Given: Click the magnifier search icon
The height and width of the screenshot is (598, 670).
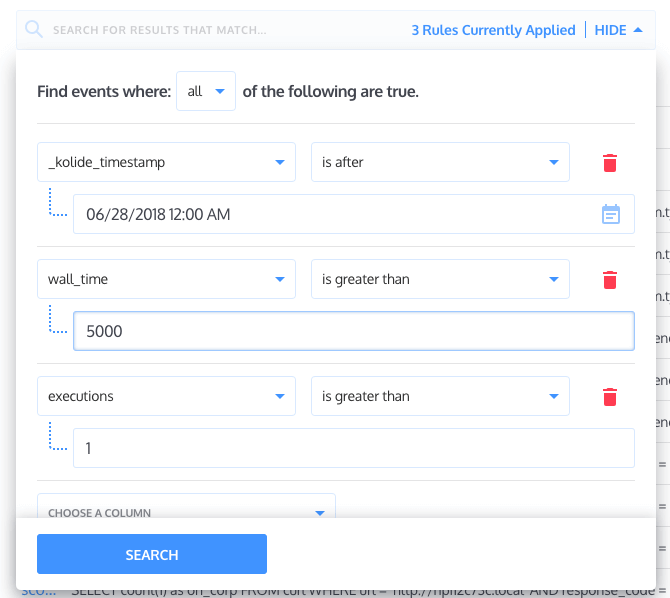Looking at the screenshot, I should [x=33, y=29].
